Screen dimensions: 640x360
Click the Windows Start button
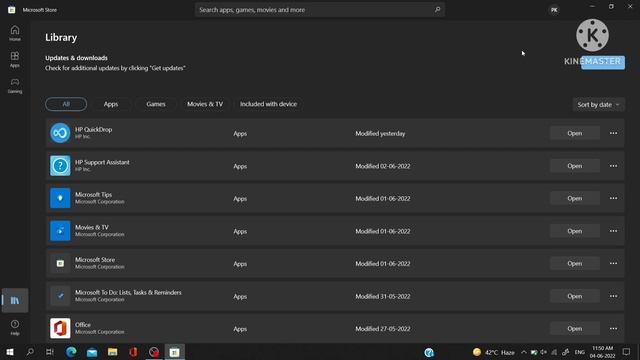tap(10, 352)
